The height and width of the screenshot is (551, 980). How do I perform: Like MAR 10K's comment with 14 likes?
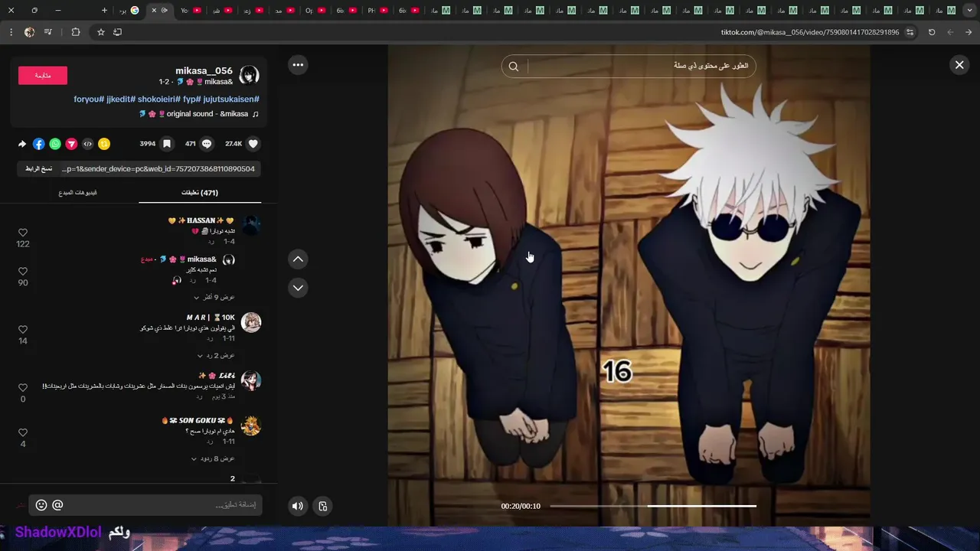click(23, 330)
